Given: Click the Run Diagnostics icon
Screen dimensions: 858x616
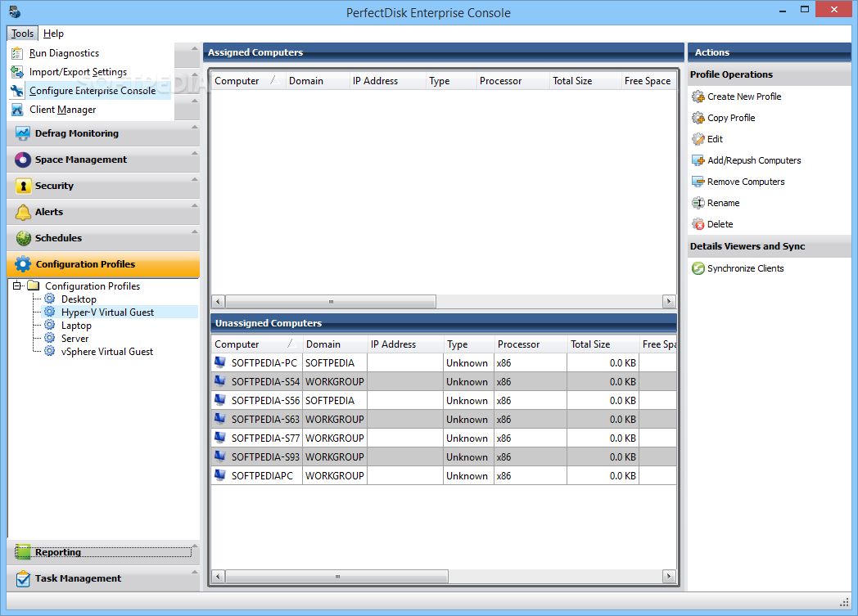Looking at the screenshot, I should [17, 53].
